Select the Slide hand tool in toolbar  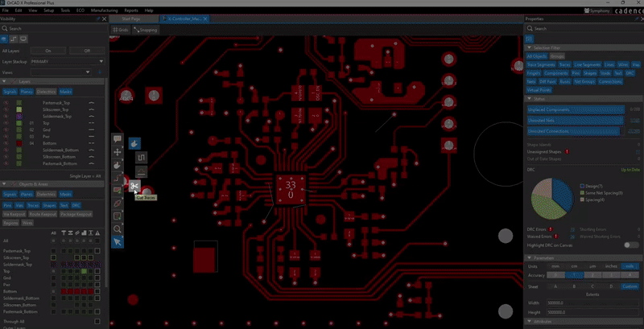pyautogui.click(x=118, y=165)
